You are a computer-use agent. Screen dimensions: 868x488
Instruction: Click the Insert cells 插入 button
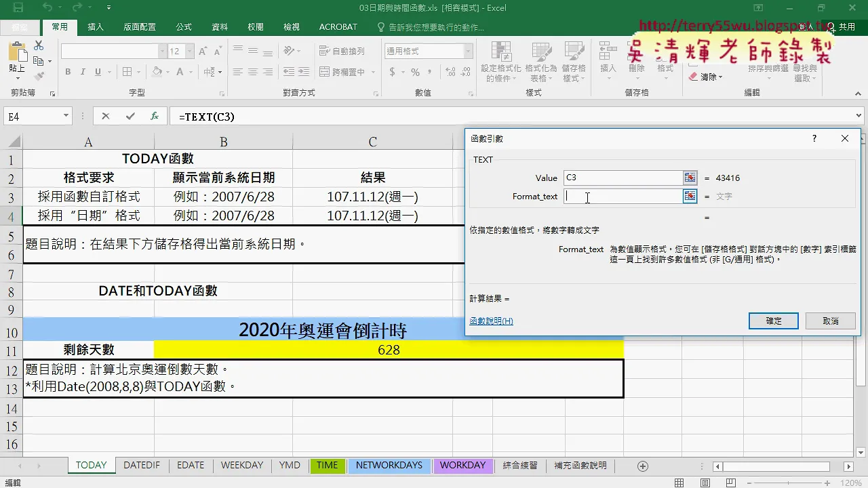coord(608,62)
